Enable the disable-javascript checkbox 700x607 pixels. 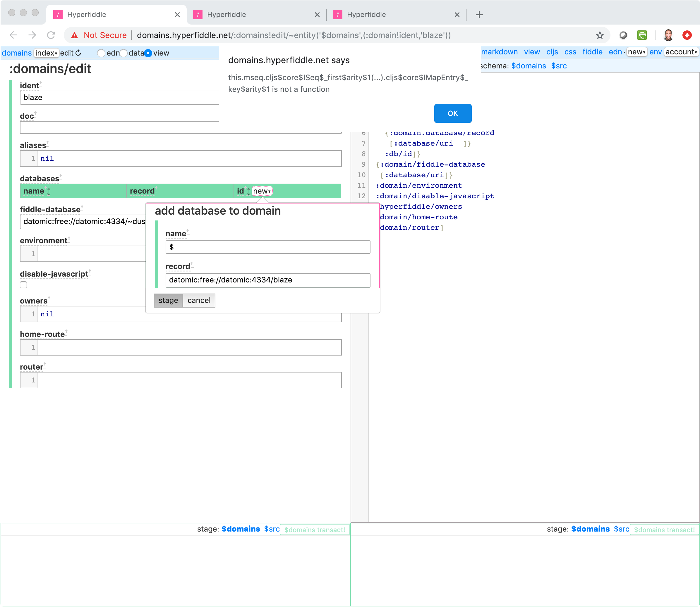pos(23,285)
